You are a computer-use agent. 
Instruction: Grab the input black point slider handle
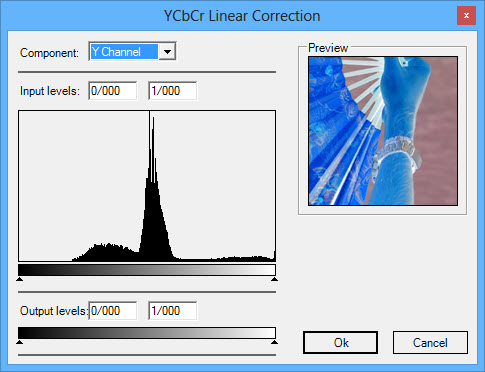(20, 279)
